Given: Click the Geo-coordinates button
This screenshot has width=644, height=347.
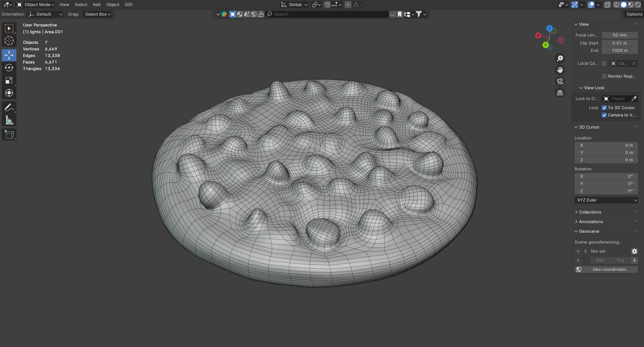Looking at the screenshot, I should coord(606,269).
